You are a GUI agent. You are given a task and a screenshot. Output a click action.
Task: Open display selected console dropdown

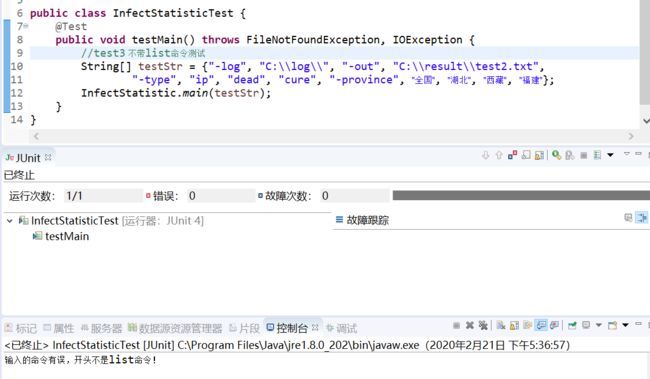pyautogui.click(x=599, y=325)
